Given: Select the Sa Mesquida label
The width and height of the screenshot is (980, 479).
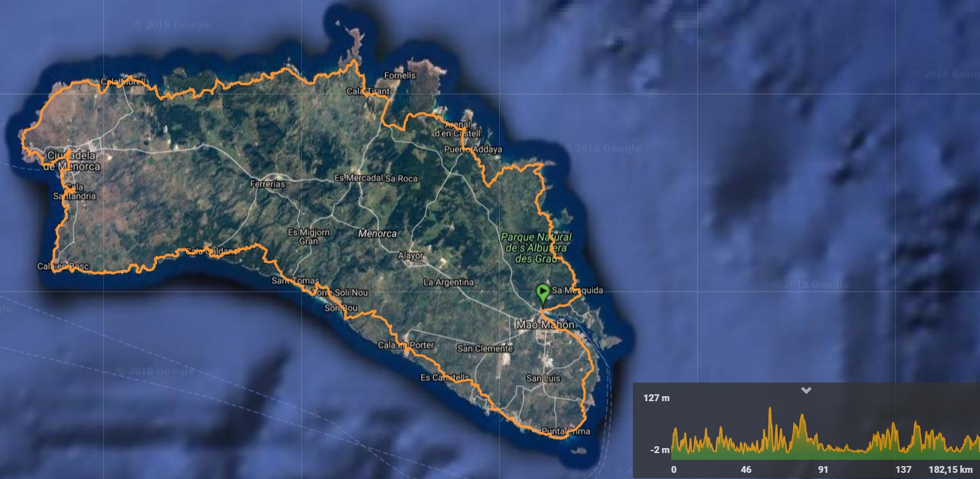Looking at the screenshot, I should [x=577, y=290].
